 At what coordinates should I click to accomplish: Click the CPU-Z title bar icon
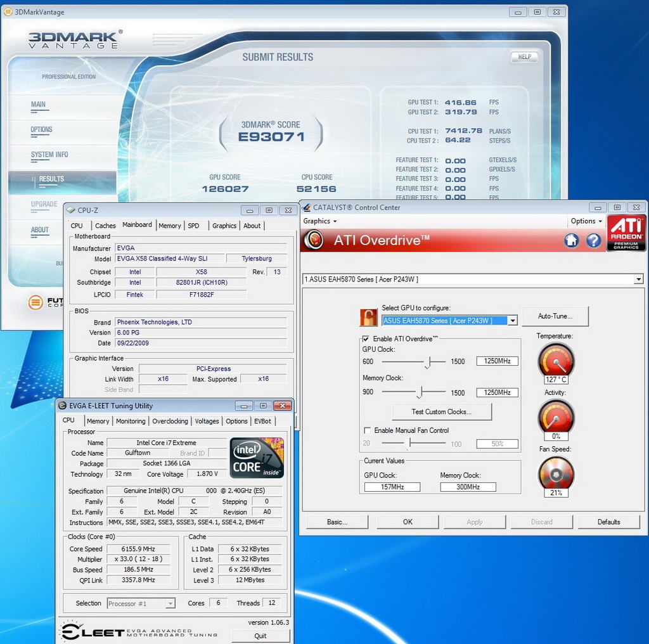point(71,210)
